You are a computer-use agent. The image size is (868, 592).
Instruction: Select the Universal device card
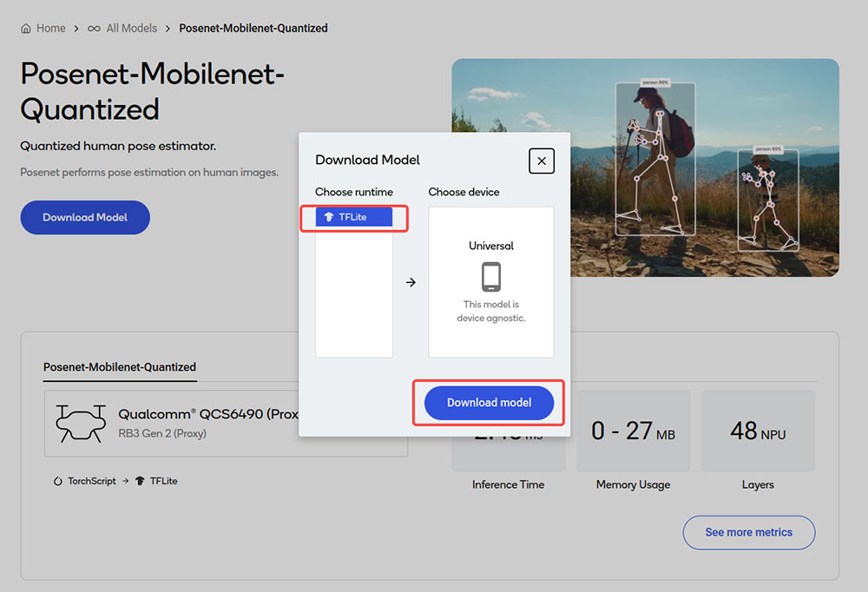pyautogui.click(x=491, y=282)
